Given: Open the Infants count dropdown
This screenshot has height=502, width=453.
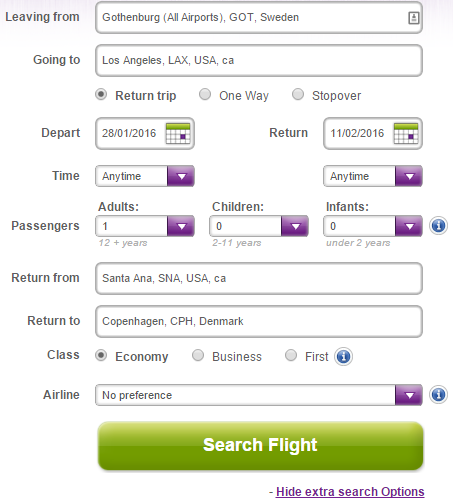Looking at the screenshot, I should [373, 226].
